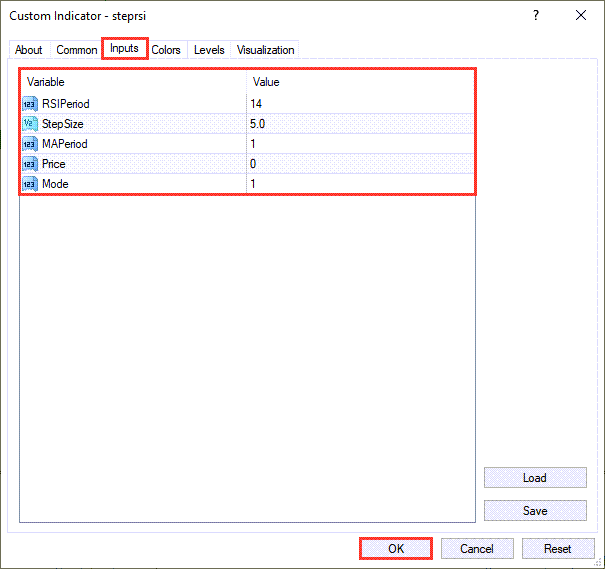This screenshot has width=605, height=569.
Task: Go to the Colors tab
Action: coord(166,50)
